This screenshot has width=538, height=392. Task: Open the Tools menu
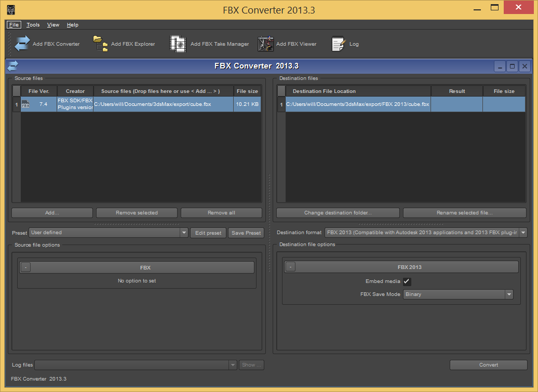coord(33,25)
